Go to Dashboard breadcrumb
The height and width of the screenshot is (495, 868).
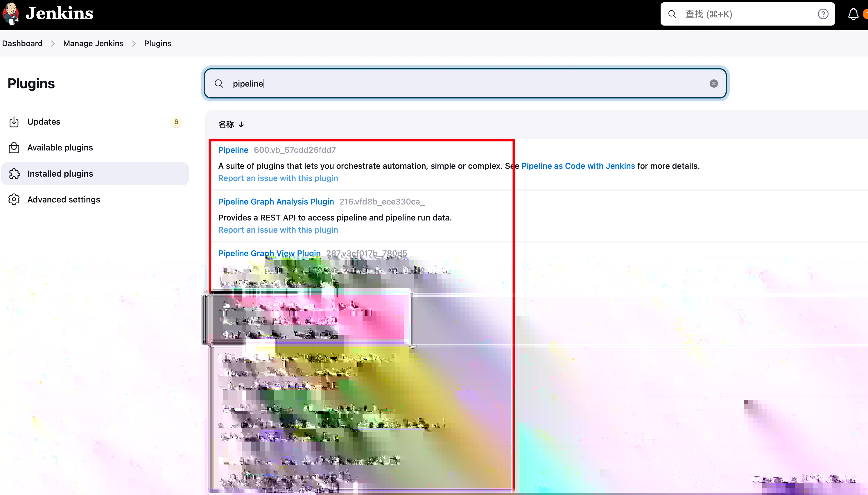22,44
